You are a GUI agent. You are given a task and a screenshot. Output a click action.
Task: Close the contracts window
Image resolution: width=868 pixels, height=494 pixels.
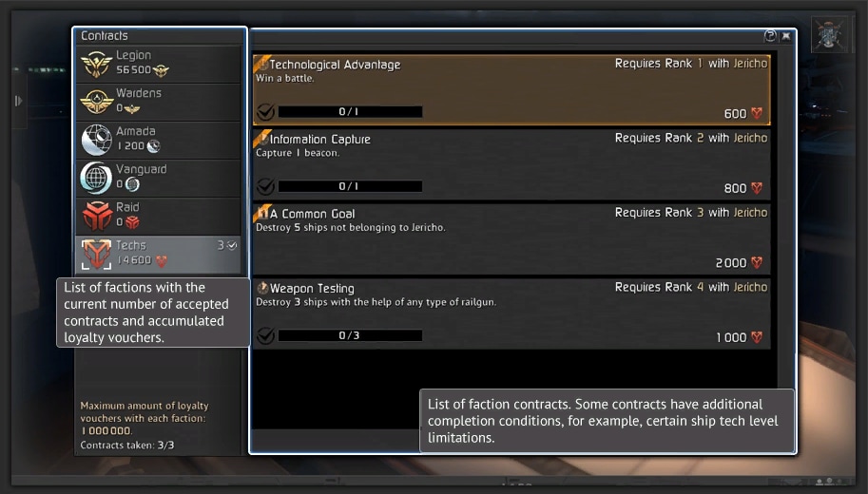pyautogui.click(x=786, y=36)
